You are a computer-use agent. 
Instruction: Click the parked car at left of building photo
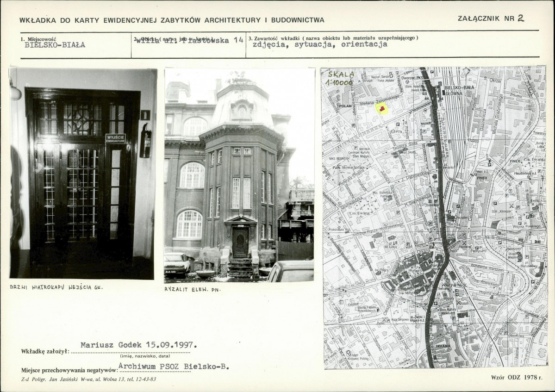pos(177,264)
